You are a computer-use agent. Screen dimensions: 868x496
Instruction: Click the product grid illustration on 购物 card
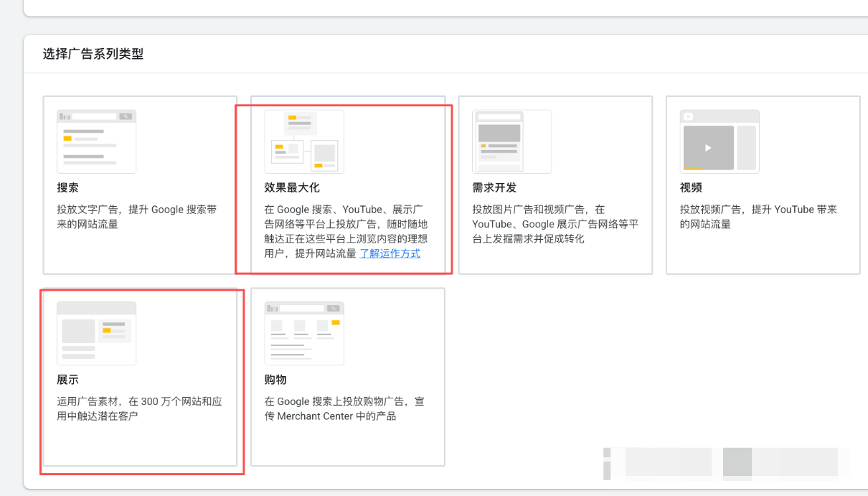click(303, 332)
